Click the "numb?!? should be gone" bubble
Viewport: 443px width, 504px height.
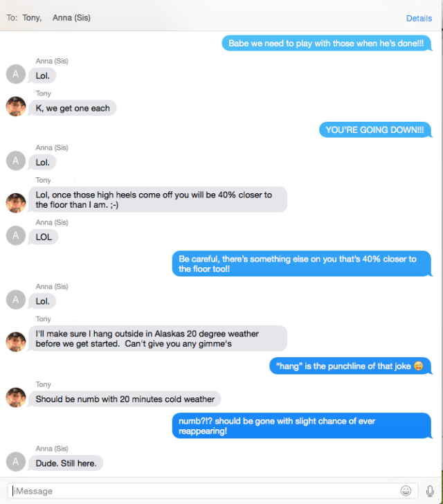[301, 426]
